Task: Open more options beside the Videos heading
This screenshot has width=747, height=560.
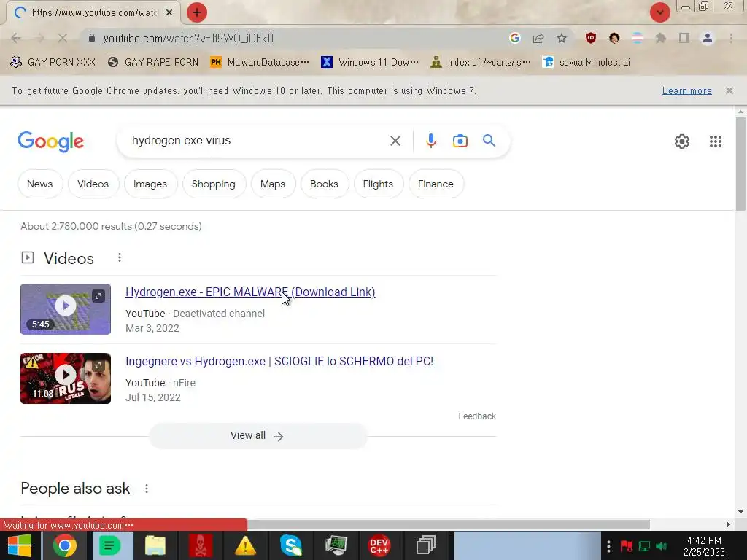Action: tap(120, 257)
